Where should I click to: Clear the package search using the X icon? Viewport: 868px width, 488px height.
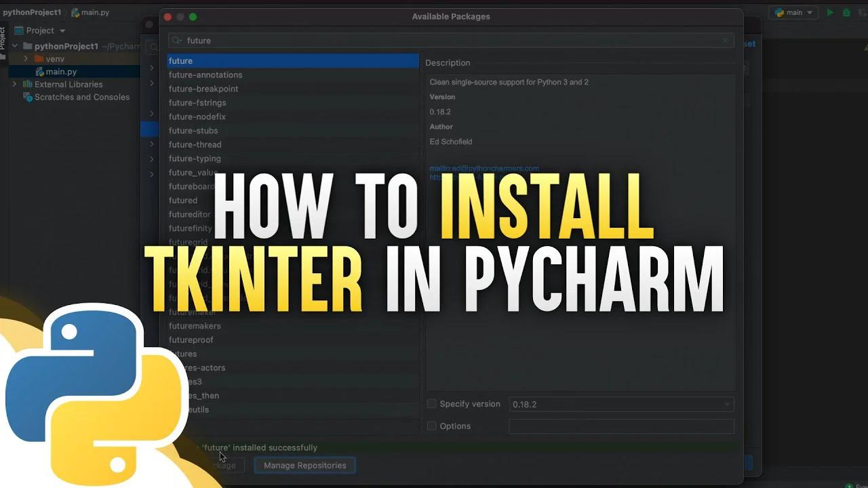[726, 41]
